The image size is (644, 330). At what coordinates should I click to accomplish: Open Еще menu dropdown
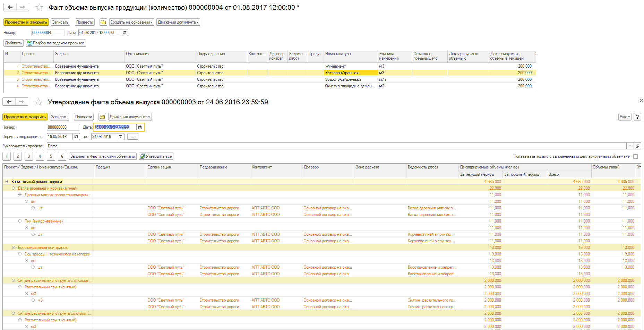(x=625, y=117)
